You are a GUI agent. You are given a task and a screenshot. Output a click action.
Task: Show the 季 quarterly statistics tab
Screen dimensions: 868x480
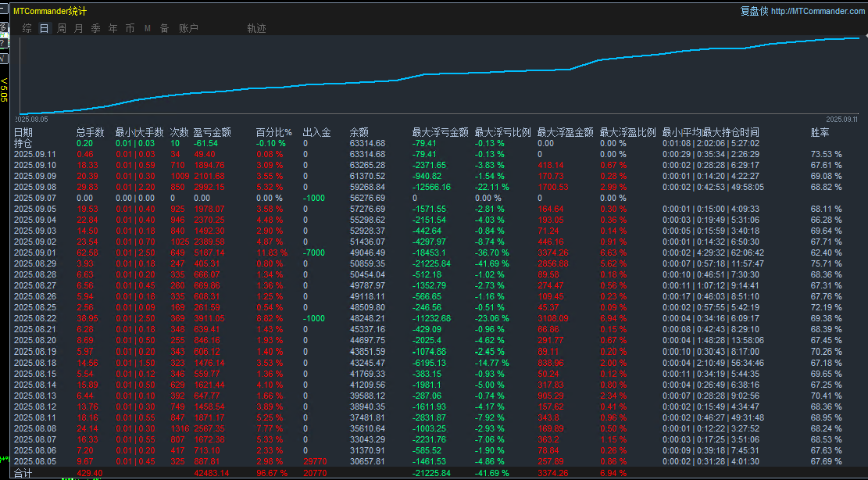(95, 28)
